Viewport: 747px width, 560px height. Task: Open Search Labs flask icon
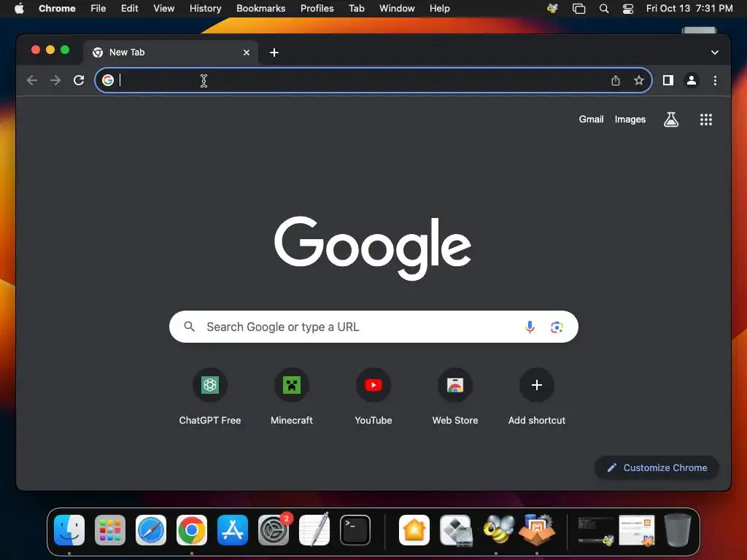tap(671, 120)
